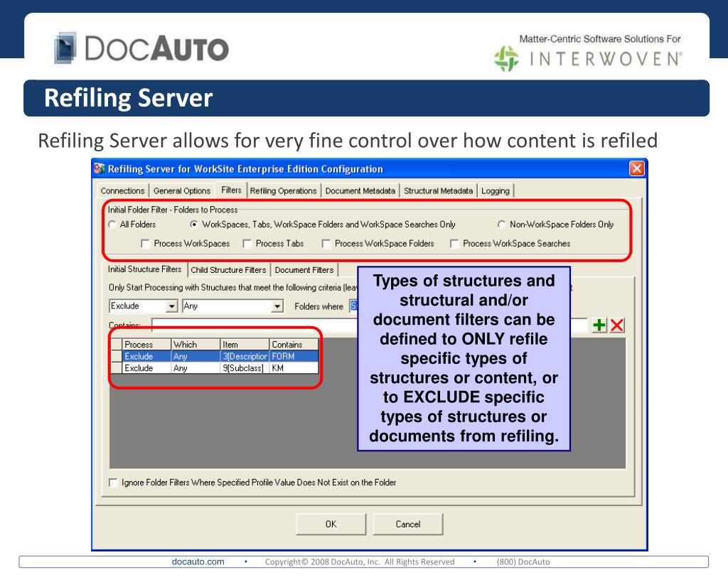Image resolution: width=728 pixels, height=582 pixels.
Task: Click the green plus add filter icon
Action: tap(599, 325)
